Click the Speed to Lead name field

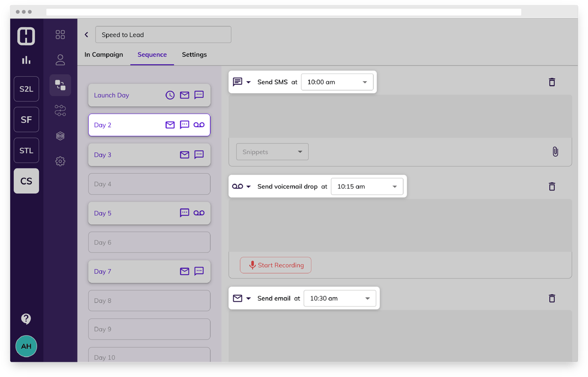coord(163,34)
